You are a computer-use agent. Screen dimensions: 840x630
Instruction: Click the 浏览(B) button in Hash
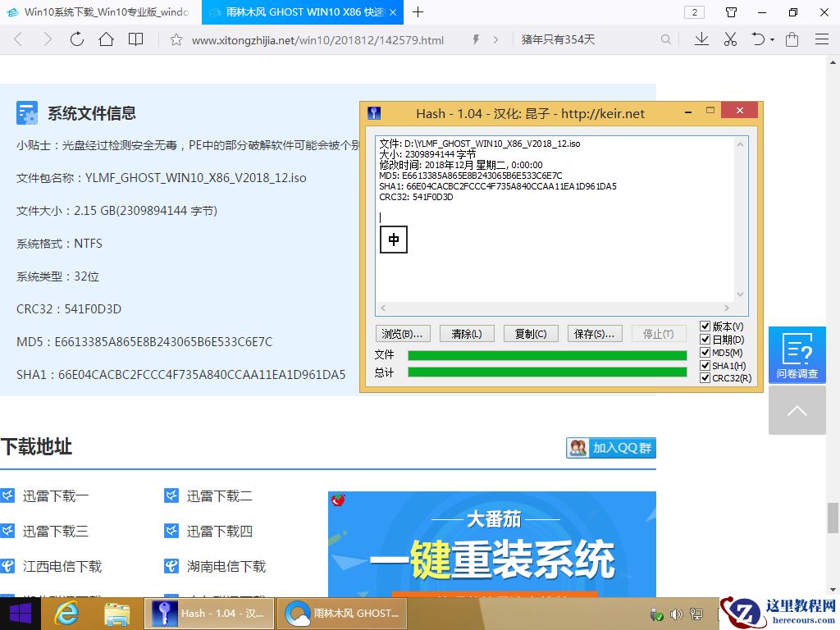pyautogui.click(x=402, y=333)
